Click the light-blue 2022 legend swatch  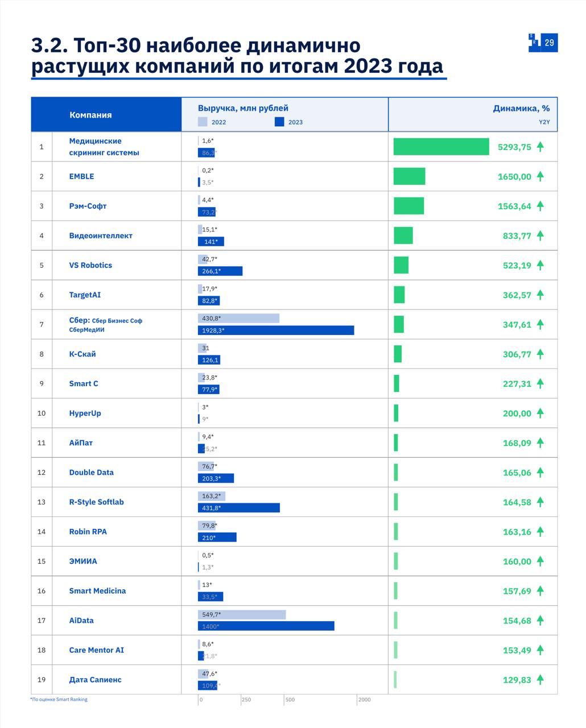coord(201,121)
